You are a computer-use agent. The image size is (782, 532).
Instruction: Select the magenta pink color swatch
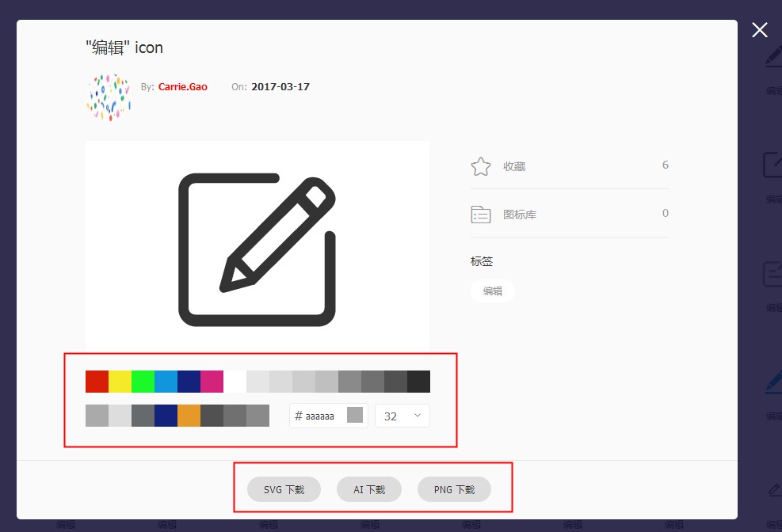pos(212,382)
